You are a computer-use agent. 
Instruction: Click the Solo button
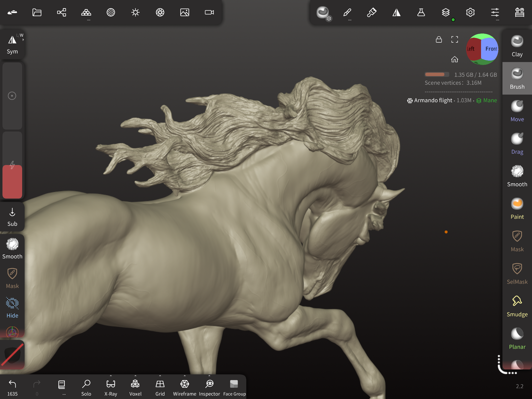tap(86, 387)
